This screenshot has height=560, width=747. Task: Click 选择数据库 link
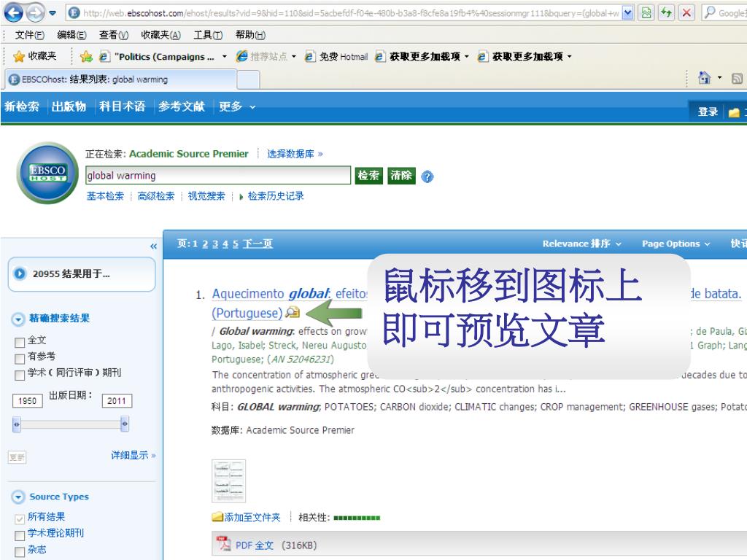tap(295, 154)
